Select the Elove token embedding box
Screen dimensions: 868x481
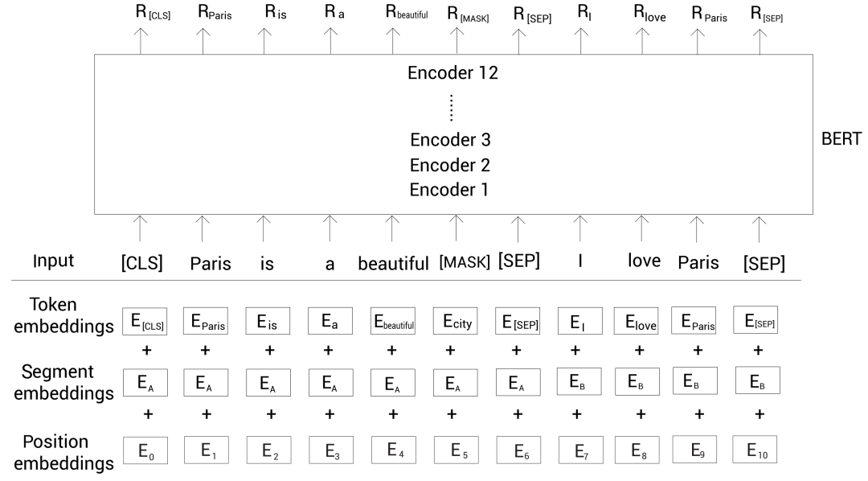tap(640, 323)
